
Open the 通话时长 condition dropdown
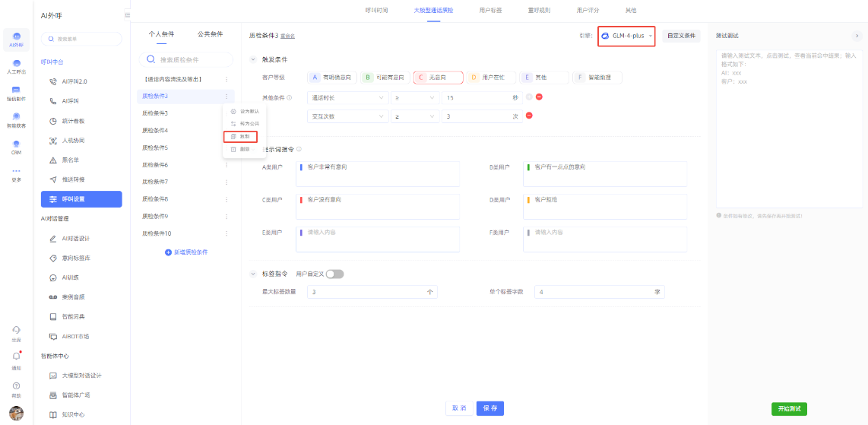click(347, 97)
